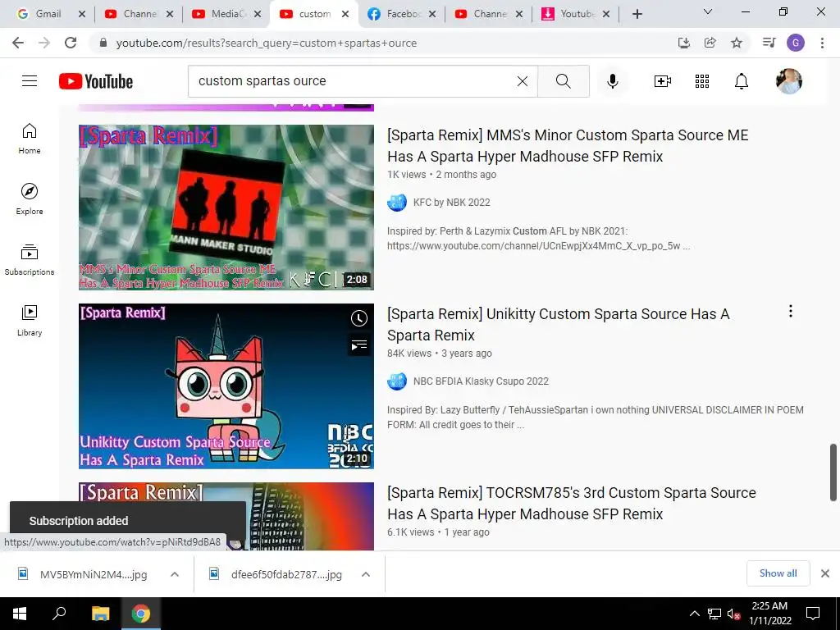Reload the current page

[x=71, y=43]
